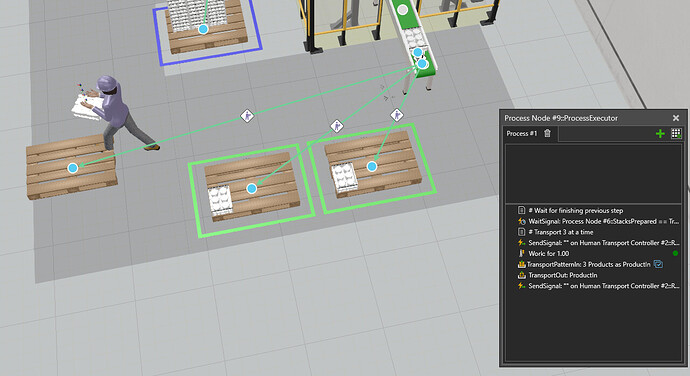The image size is (690, 376).
Task: Click green status dot on 'Work for 1.00'
Action: click(x=675, y=254)
